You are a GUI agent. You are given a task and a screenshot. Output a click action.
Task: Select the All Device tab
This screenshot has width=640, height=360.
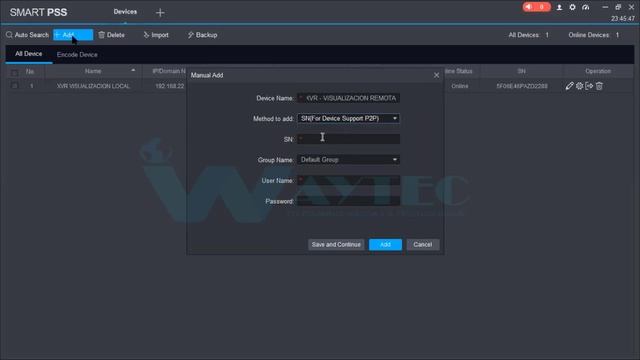[29, 54]
